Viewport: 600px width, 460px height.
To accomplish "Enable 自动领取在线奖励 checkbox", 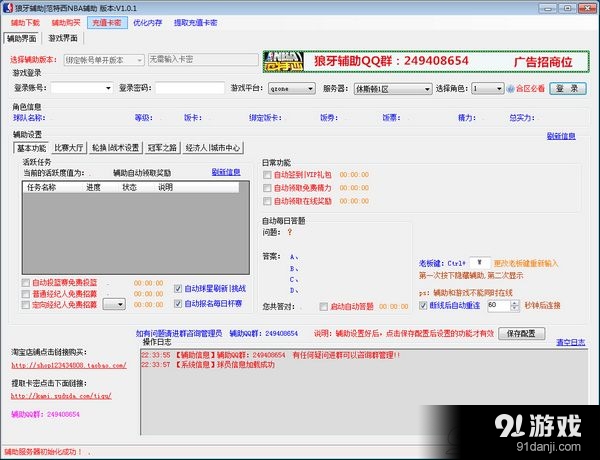I will tap(267, 201).
